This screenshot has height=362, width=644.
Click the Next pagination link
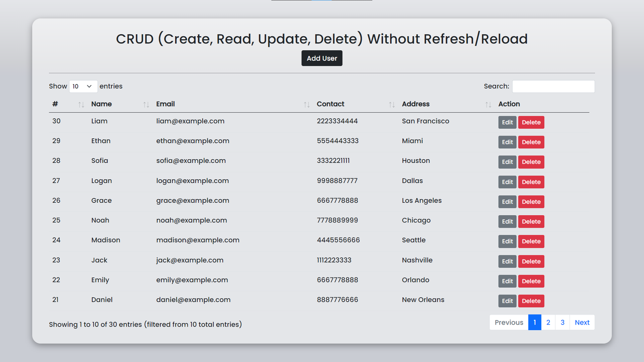pos(582,323)
